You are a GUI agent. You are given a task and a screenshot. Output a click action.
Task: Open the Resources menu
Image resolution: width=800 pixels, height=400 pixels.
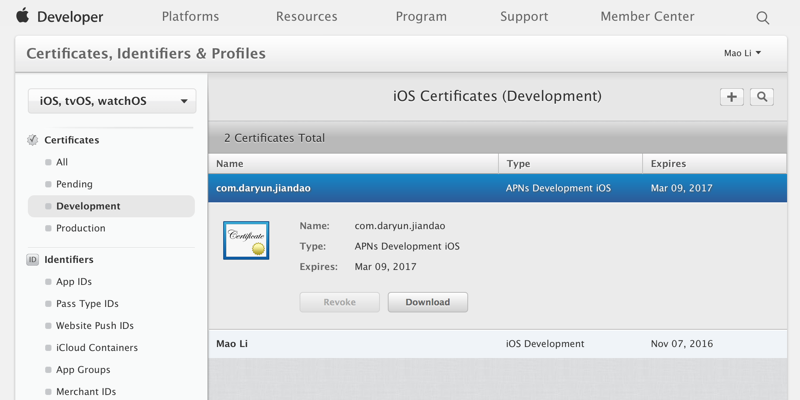click(306, 17)
